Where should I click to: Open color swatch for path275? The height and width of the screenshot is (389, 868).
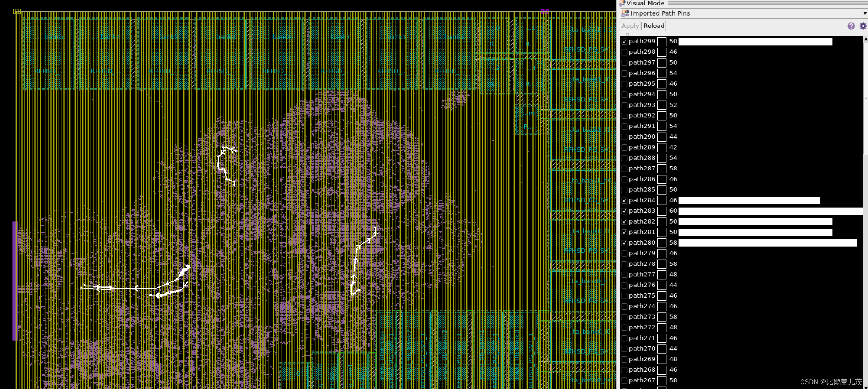[x=662, y=296]
